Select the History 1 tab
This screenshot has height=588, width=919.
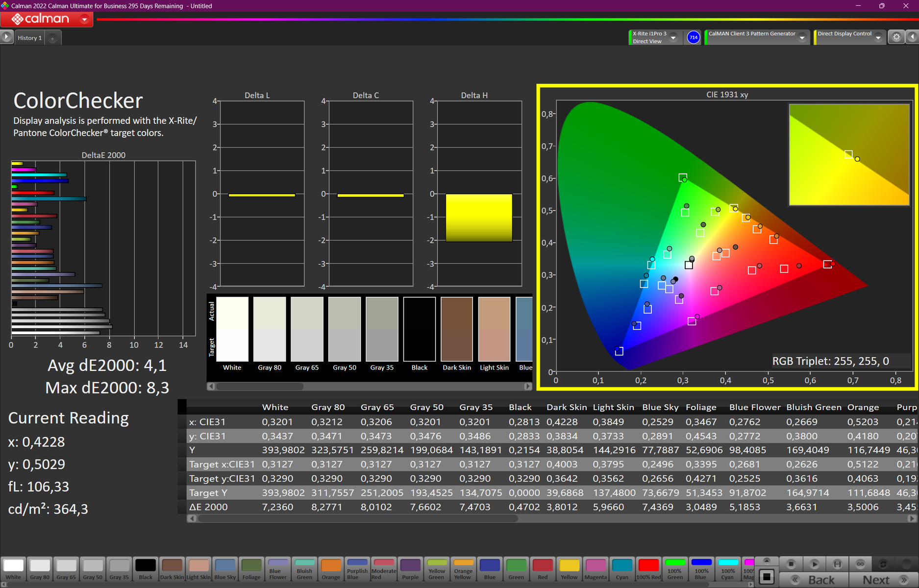point(29,38)
